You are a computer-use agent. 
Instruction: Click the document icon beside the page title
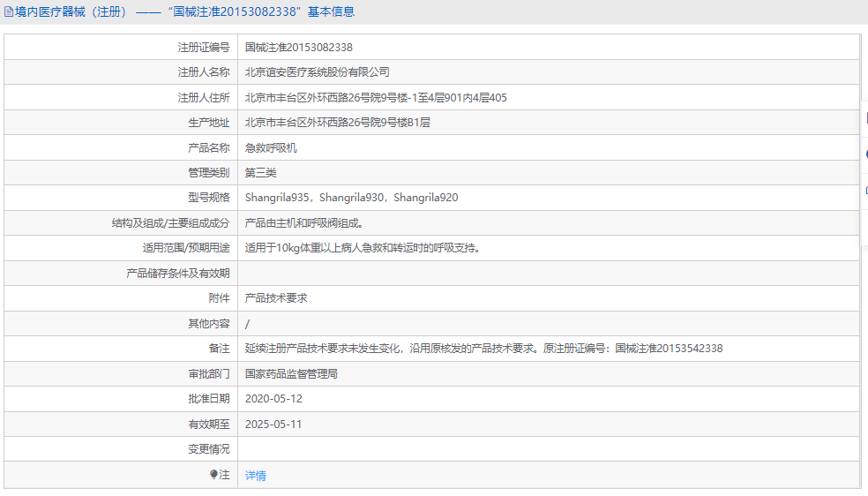tap(8, 11)
